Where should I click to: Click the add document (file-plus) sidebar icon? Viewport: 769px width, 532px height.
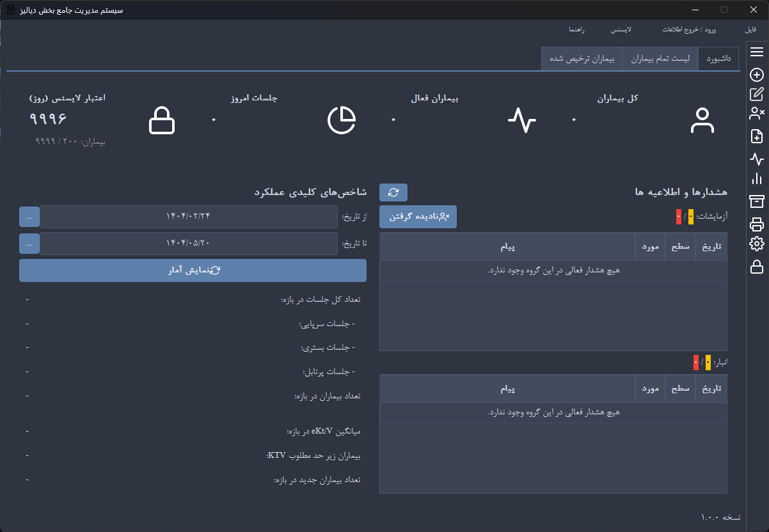[x=757, y=136]
